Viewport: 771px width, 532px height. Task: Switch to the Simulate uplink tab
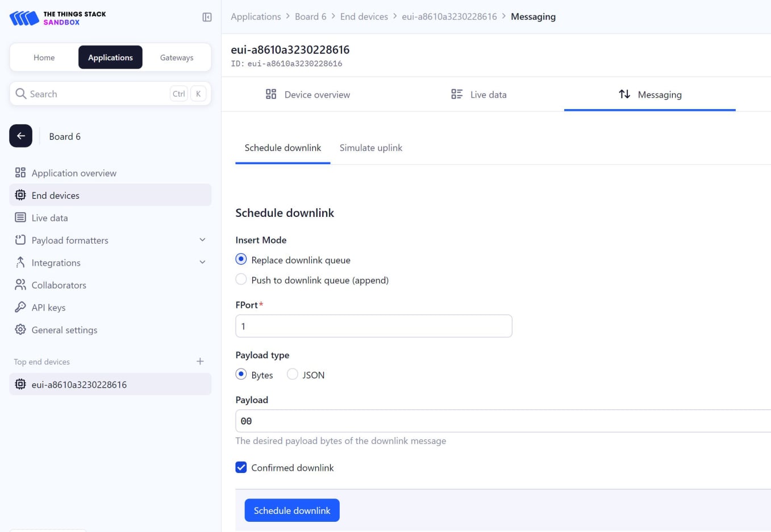[370, 148]
